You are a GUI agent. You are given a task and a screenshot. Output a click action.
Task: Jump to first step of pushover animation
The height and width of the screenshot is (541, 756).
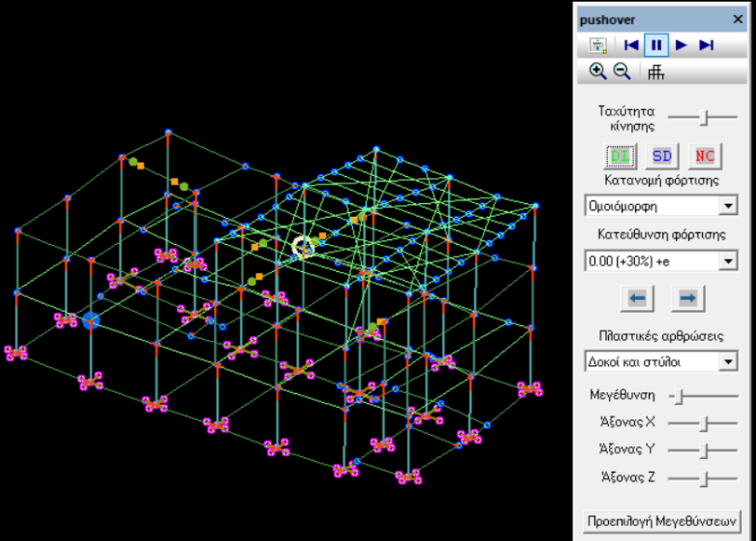coord(631,46)
